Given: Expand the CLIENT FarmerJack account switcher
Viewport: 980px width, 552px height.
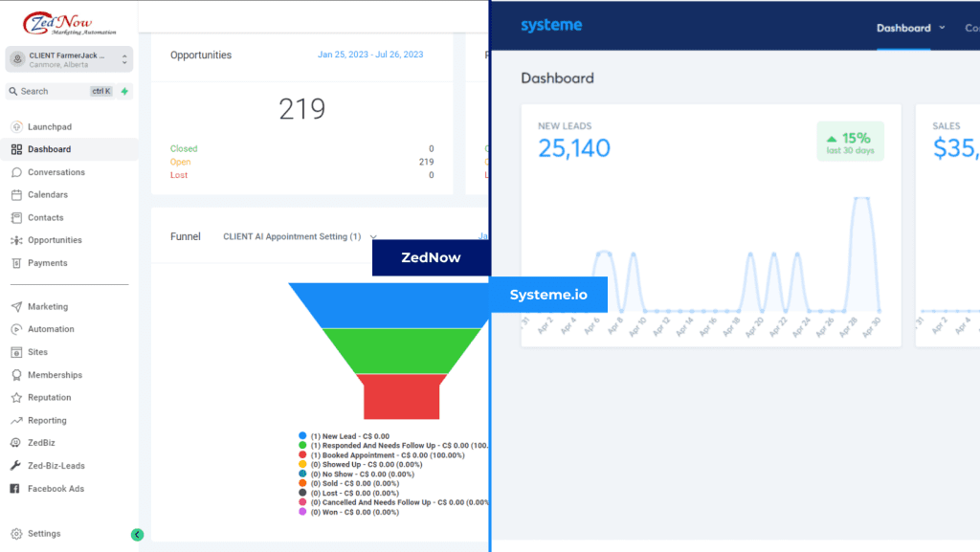Looking at the screenshot, I should pos(68,58).
